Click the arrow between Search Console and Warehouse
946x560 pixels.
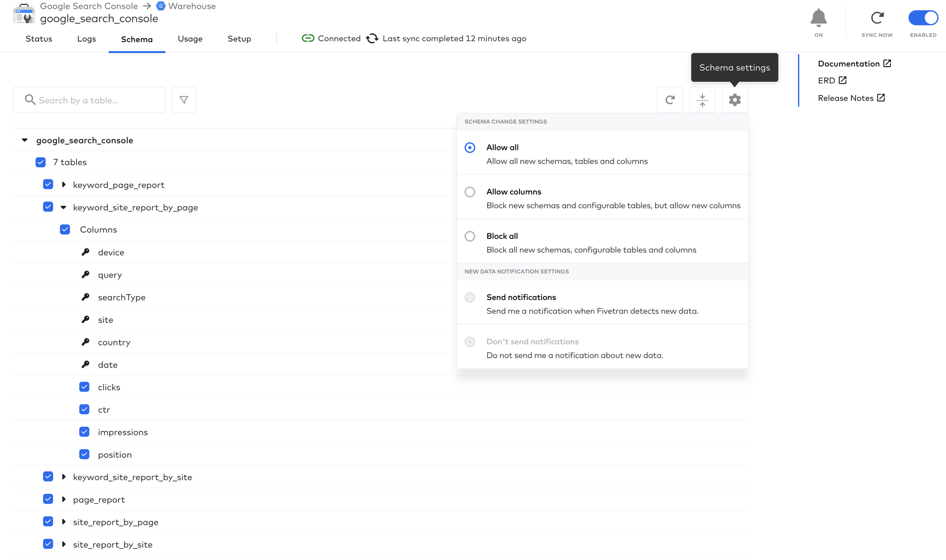click(x=147, y=6)
